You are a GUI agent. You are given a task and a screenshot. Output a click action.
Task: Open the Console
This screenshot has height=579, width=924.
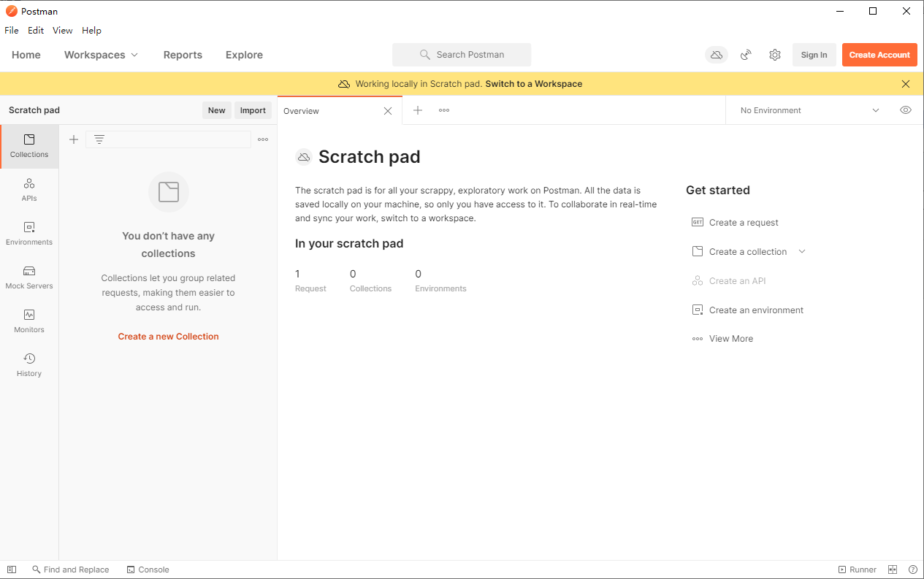click(x=148, y=570)
